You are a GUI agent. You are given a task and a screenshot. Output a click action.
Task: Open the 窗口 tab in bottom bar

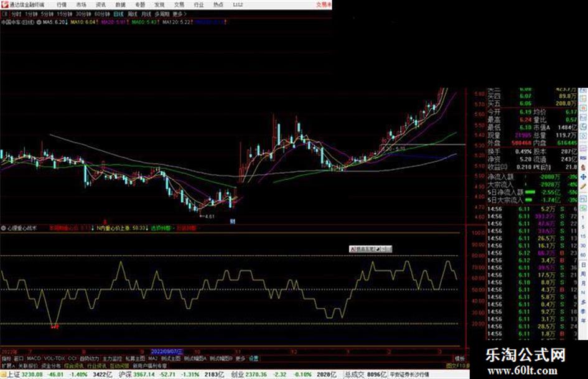click(x=19, y=358)
